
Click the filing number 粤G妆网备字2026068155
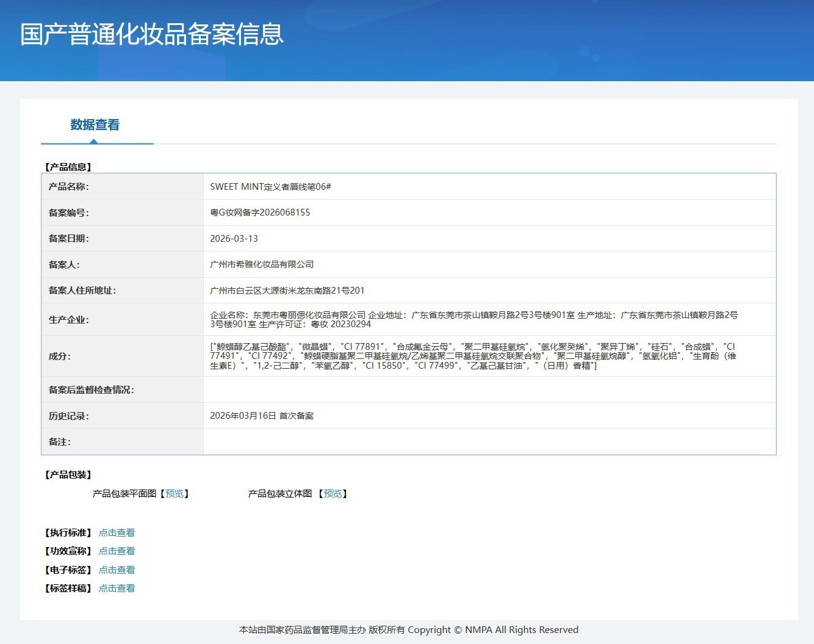(260, 212)
